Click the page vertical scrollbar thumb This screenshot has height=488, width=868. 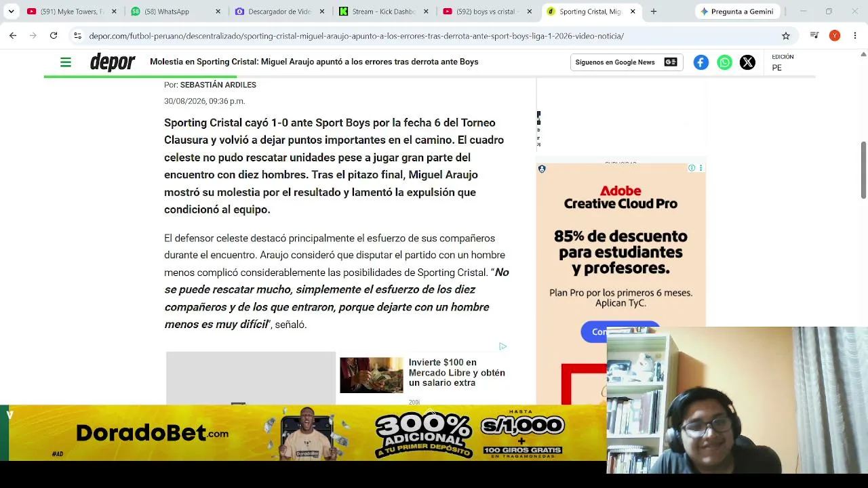coord(863,169)
